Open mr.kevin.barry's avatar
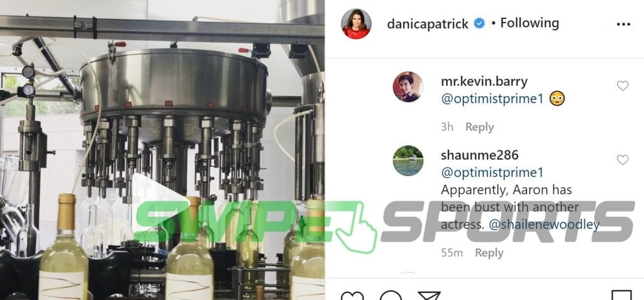644x300 pixels. (x=408, y=87)
